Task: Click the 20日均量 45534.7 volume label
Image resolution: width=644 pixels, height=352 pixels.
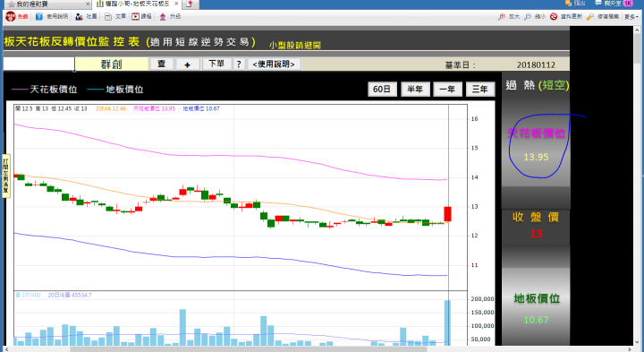Action: 70,296
